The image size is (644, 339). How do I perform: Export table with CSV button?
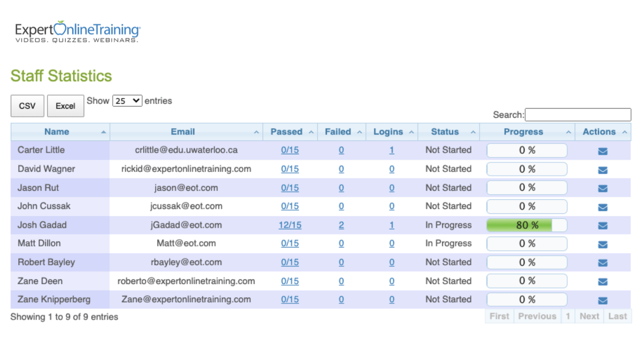click(x=27, y=106)
